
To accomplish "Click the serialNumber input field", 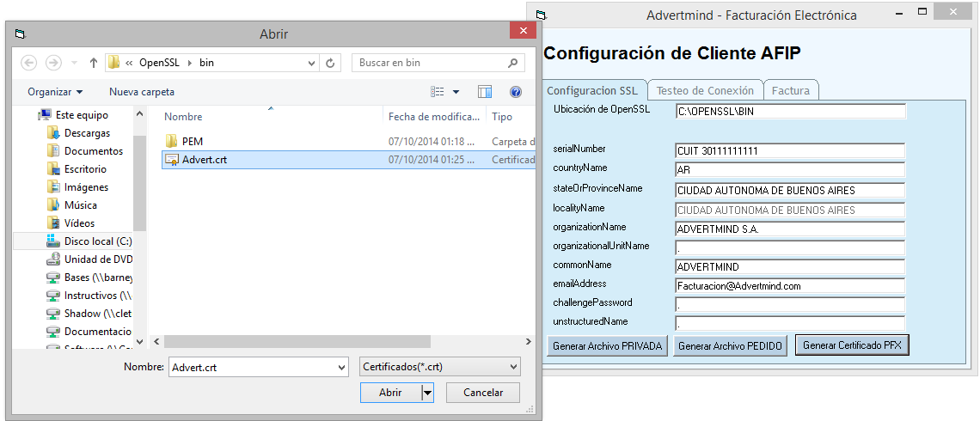I will pos(791,150).
